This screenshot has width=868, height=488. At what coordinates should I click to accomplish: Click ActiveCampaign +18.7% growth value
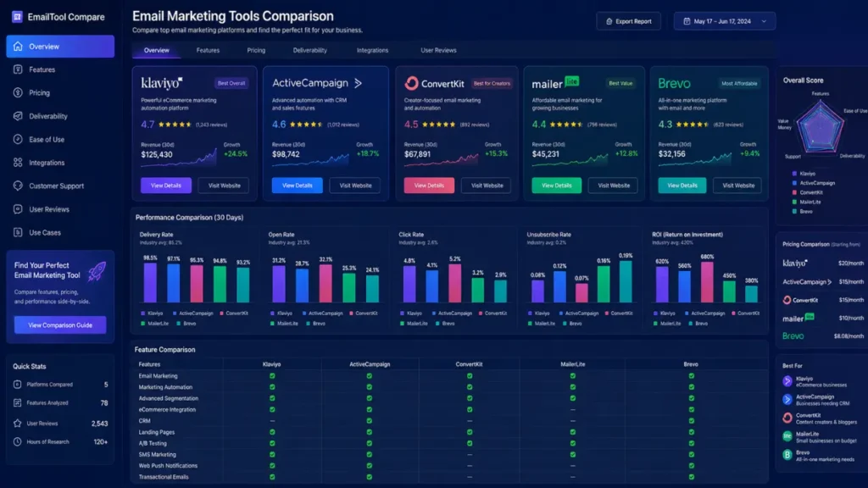tap(368, 154)
